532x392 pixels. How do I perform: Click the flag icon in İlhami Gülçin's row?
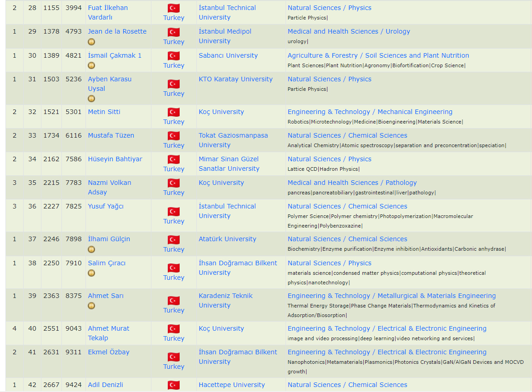tap(174, 240)
